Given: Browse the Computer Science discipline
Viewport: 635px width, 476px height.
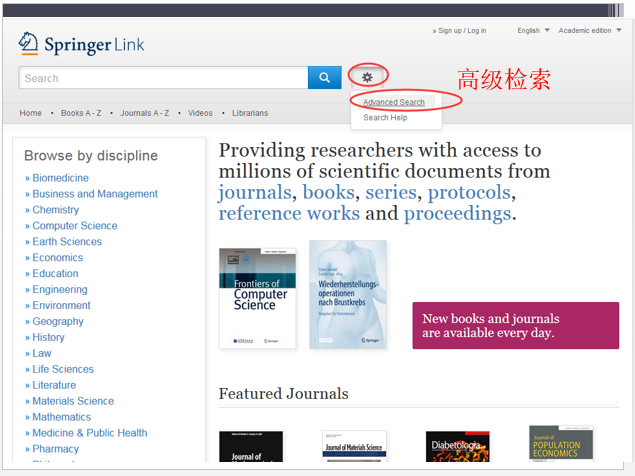Looking at the screenshot, I should point(75,226).
